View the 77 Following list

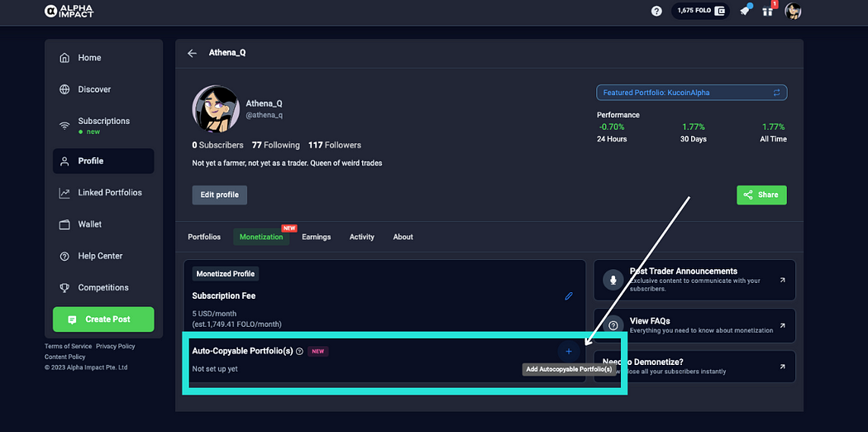[x=275, y=145]
